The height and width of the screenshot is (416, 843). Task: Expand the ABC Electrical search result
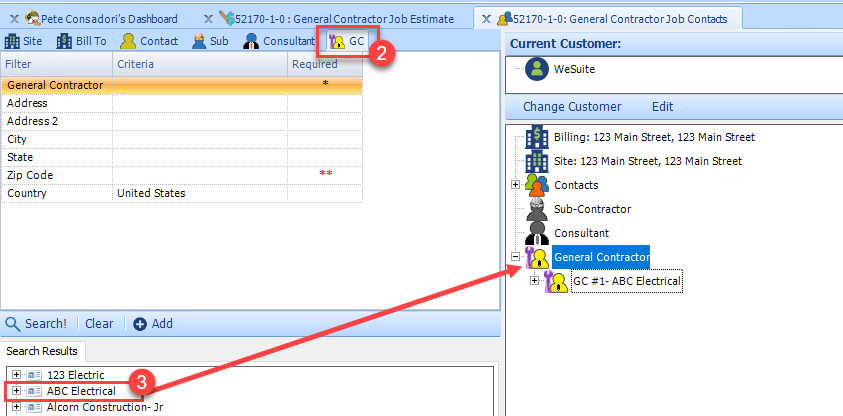pyautogui.click(x=16, y=390)
